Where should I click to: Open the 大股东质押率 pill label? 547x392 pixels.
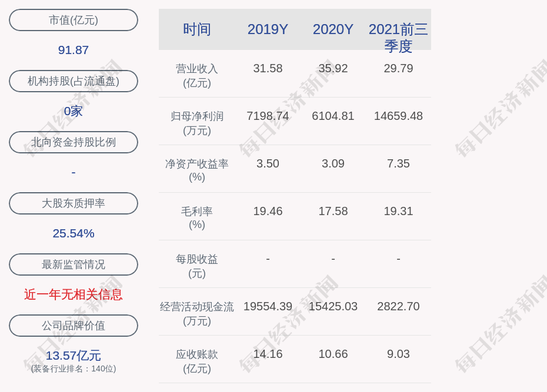click(74, 203)
